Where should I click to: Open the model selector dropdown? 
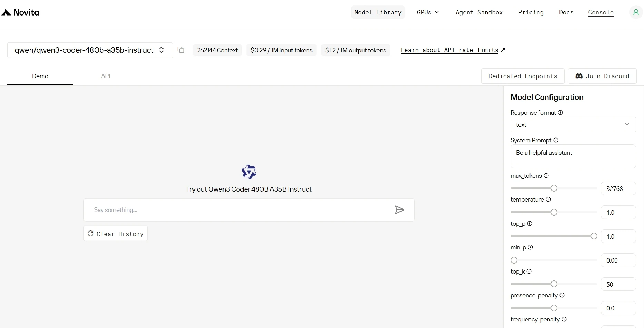tap(90, 50)
